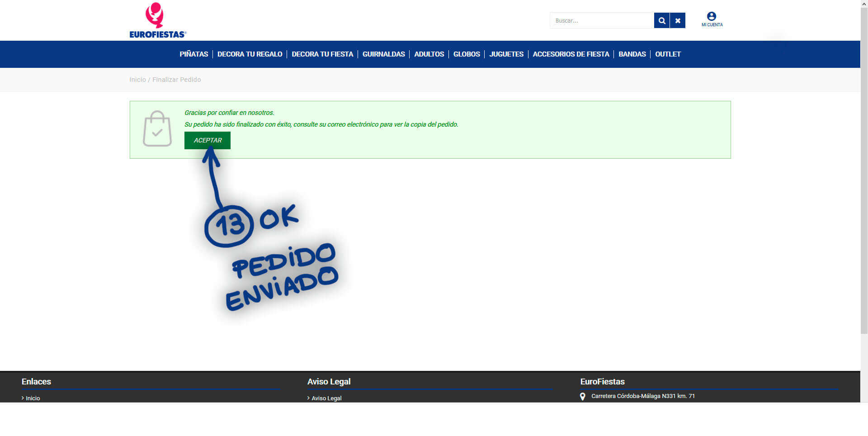Click the shopping bag checkmark icon

[x=157, y=129]
